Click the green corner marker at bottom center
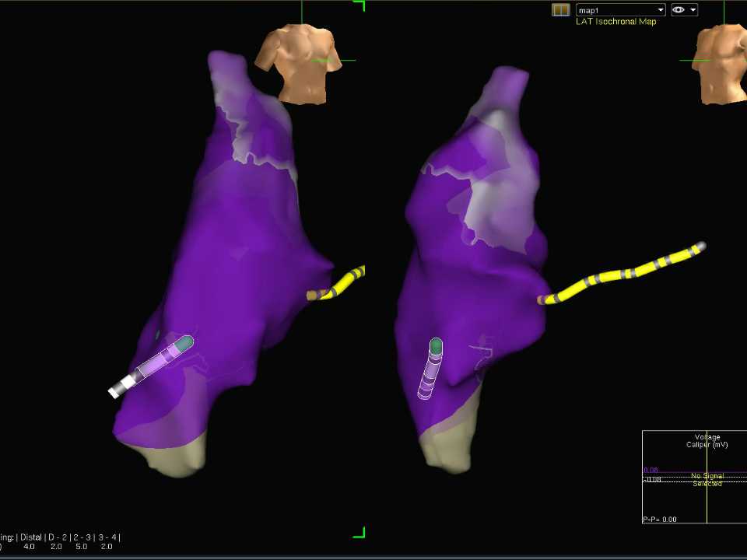 click(x=359, y=533)
